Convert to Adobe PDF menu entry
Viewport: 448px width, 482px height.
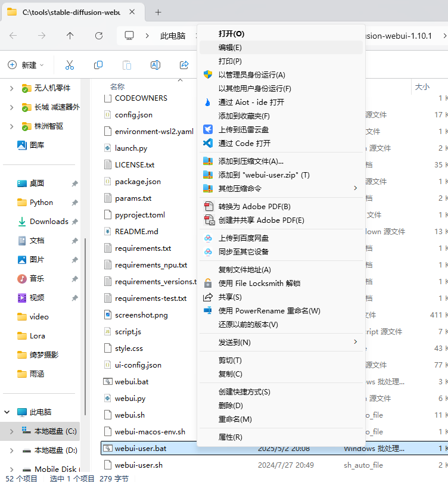pos(281,206)
